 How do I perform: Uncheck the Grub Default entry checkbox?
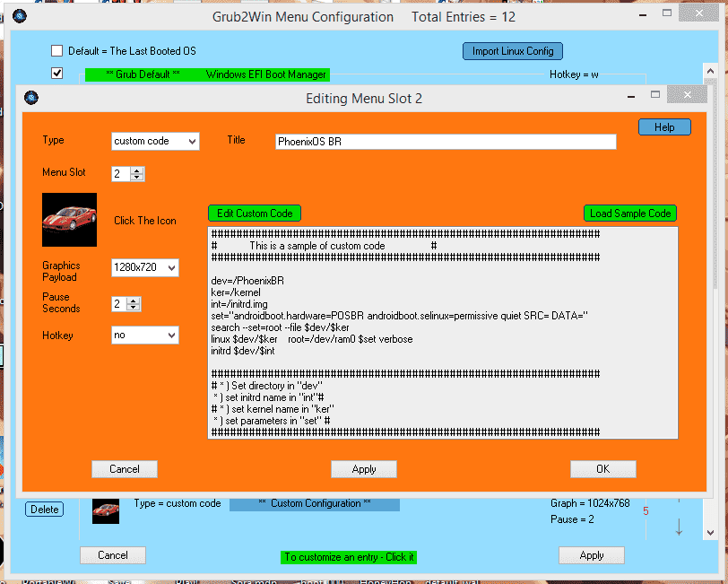tap(57, 74)
